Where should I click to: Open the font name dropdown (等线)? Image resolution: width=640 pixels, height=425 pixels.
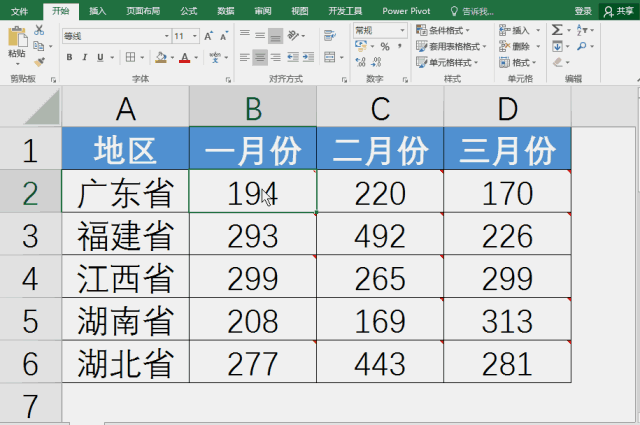click(x=167, y=36)
